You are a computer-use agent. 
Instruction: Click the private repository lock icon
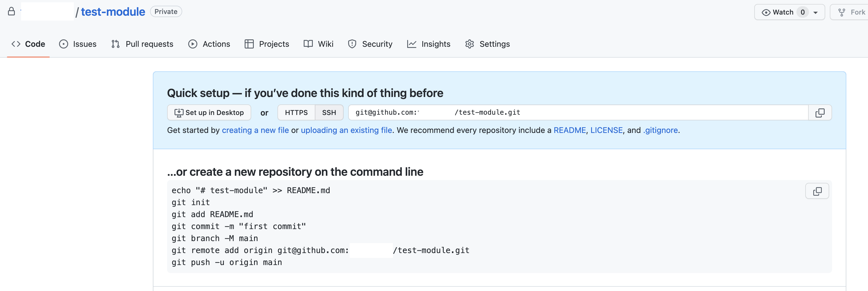click(11, 11)
